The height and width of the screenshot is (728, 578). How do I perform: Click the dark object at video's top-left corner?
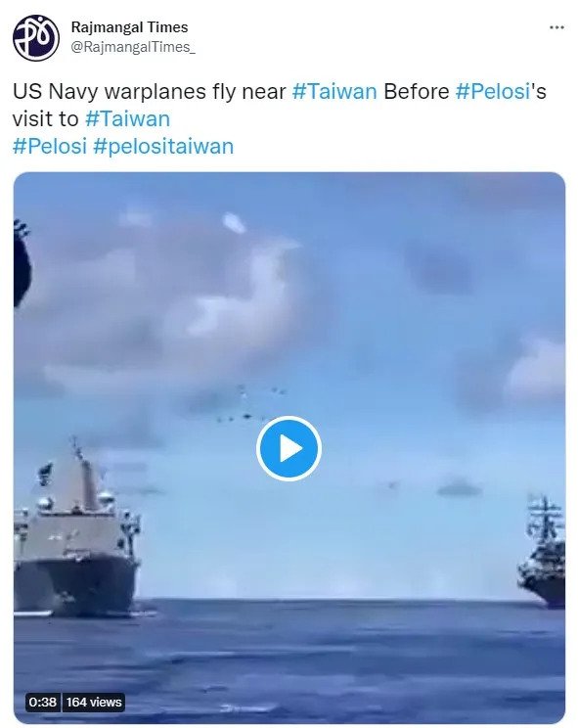(x=22, y=262)
